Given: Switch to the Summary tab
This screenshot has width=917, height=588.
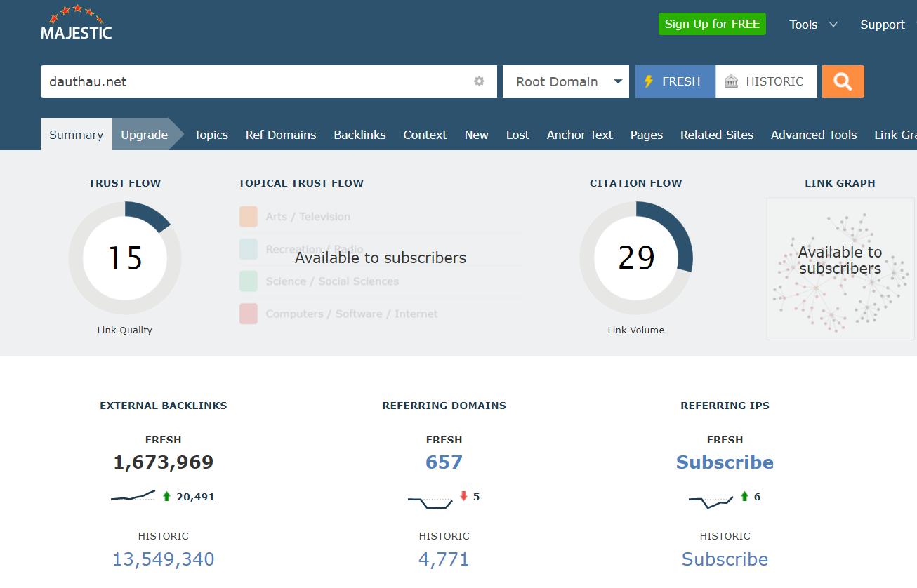Looking at the screenshot, I should point(77,135).
